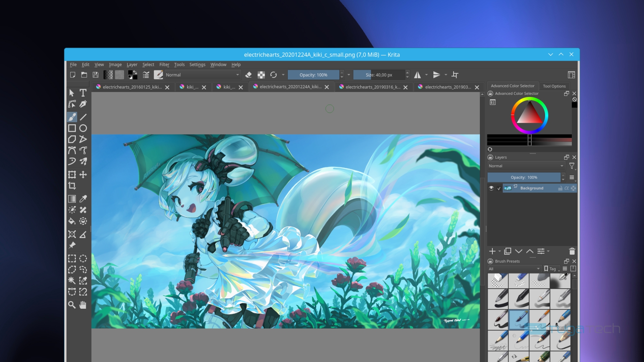Open the Settings menu
644x362 pixels.
pyautogui.click(x=197, y=64)
